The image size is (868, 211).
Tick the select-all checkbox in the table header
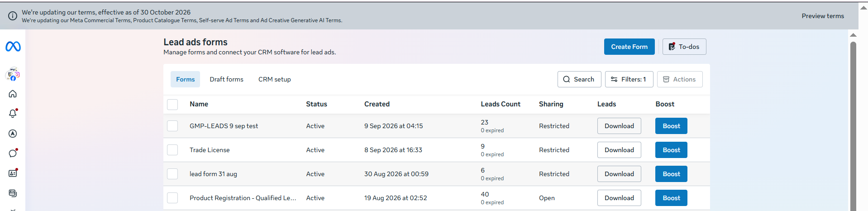click(172, 104)
